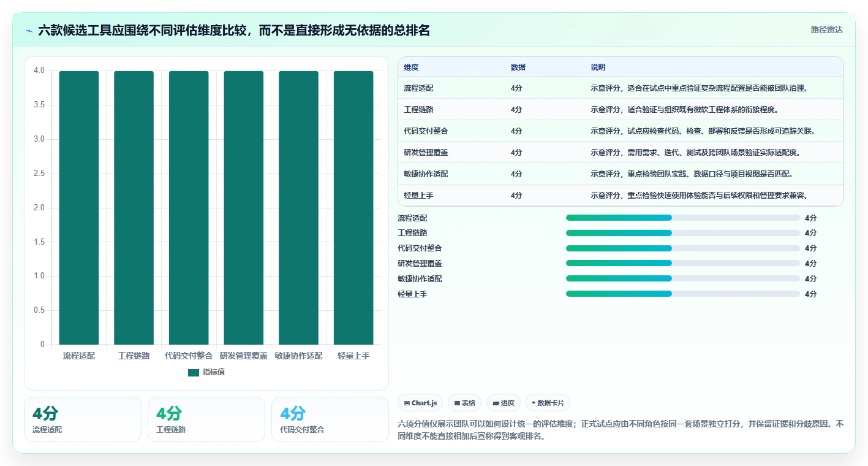Open the 工程链路 4分 data card
The image size is (868, 466).
tap(206, 419)
